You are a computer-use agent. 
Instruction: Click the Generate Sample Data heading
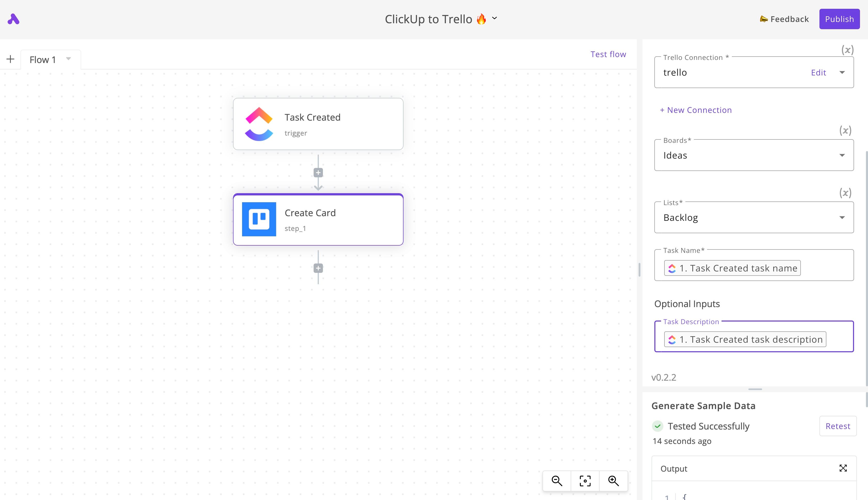coord(703,406)
